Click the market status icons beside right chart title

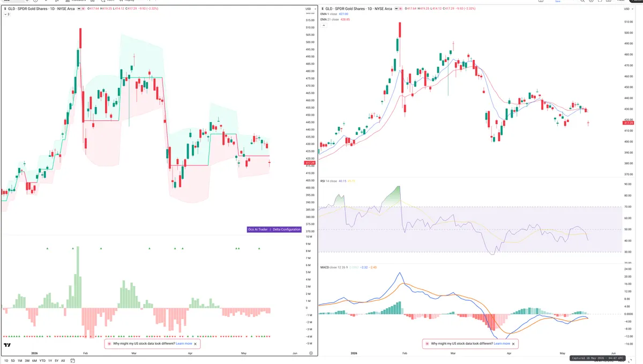coord(399,9)
